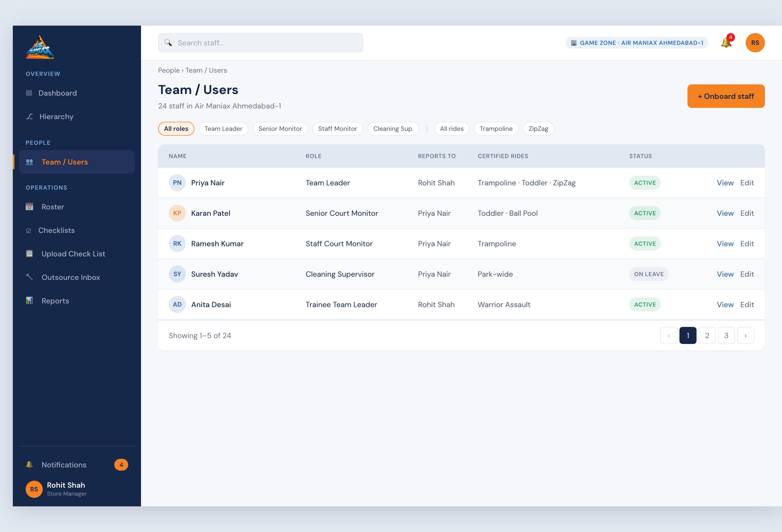Filter by Team Leader role
The width and height of the screenshot is (782, 532).
coord(224,128)
